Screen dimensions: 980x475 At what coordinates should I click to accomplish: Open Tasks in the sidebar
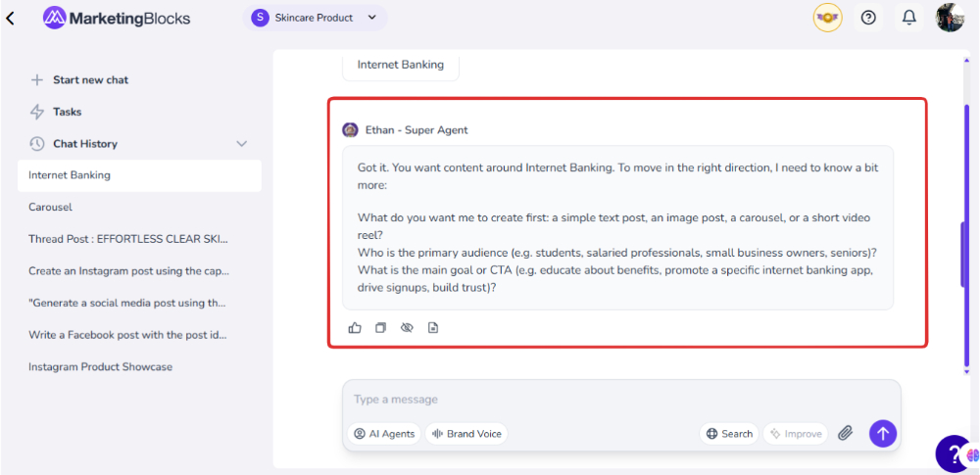(67, 112)
